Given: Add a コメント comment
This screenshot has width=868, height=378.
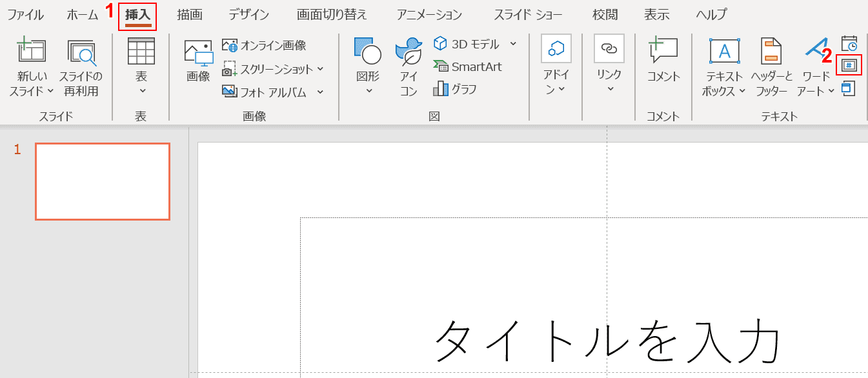Looking at the screenshot, I should click(663, 61).
